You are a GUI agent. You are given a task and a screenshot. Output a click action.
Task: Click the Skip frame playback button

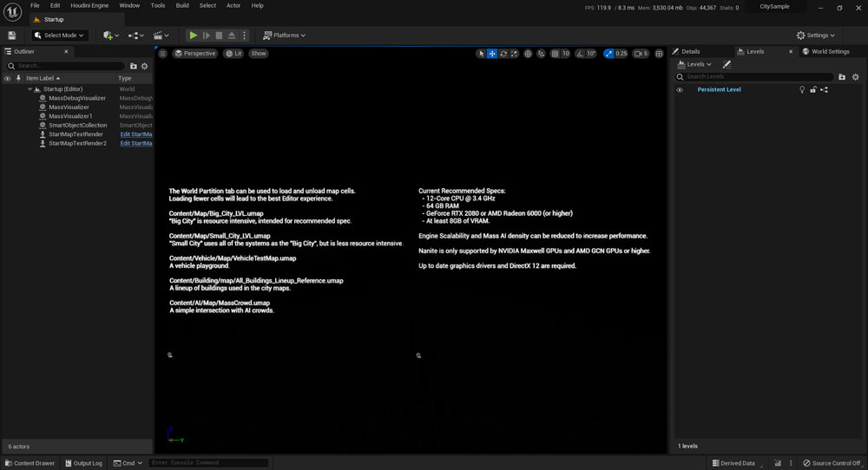207,36
